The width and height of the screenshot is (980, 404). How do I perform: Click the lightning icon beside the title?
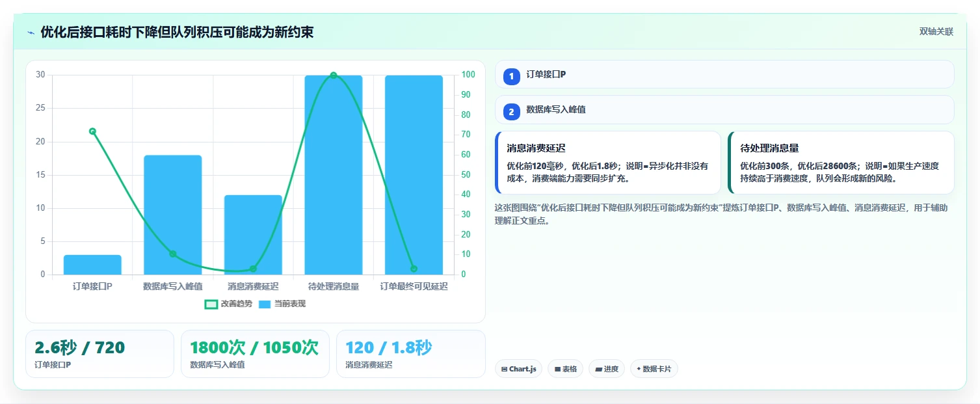(31, 33)
